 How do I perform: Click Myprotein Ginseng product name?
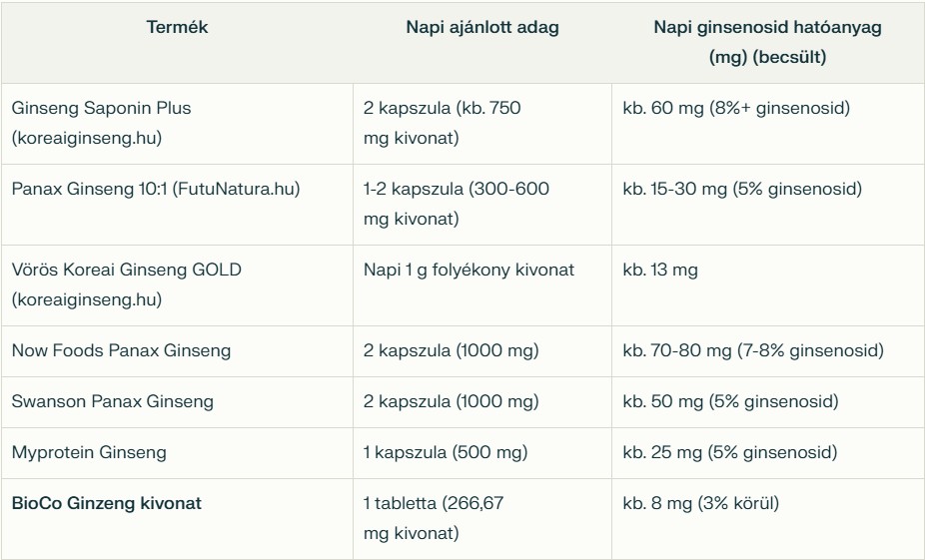89,452
